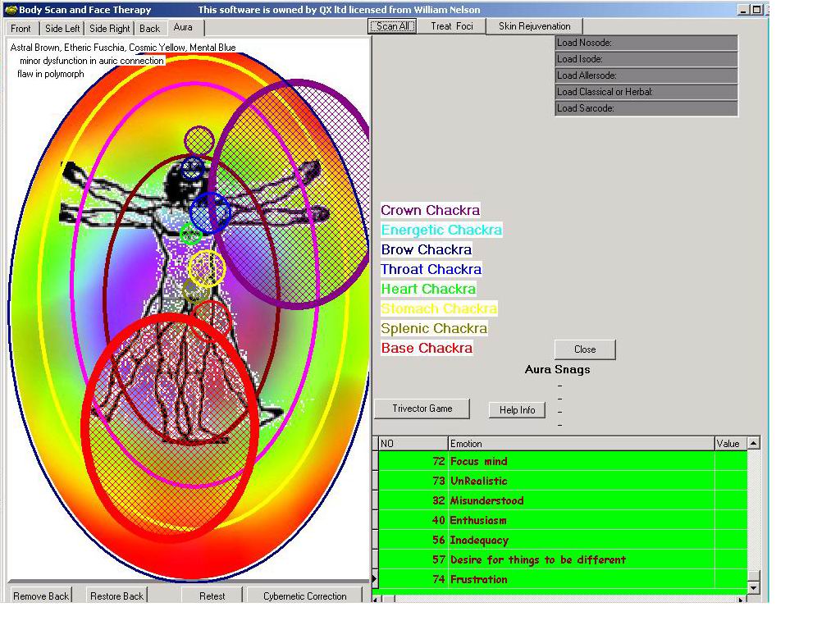Switch to the Back tab
The image size is (840, 630).
[149, 29]
